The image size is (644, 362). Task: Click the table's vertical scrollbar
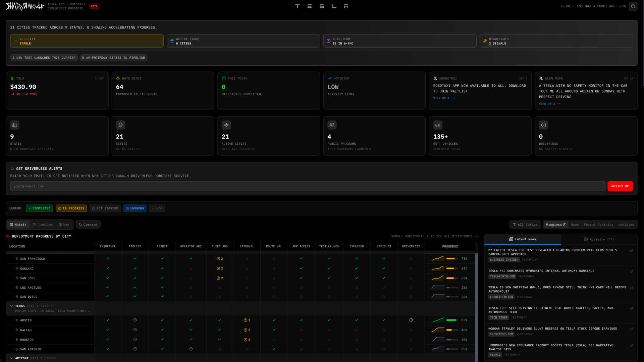pyautogui.click(x=476, y=307)
